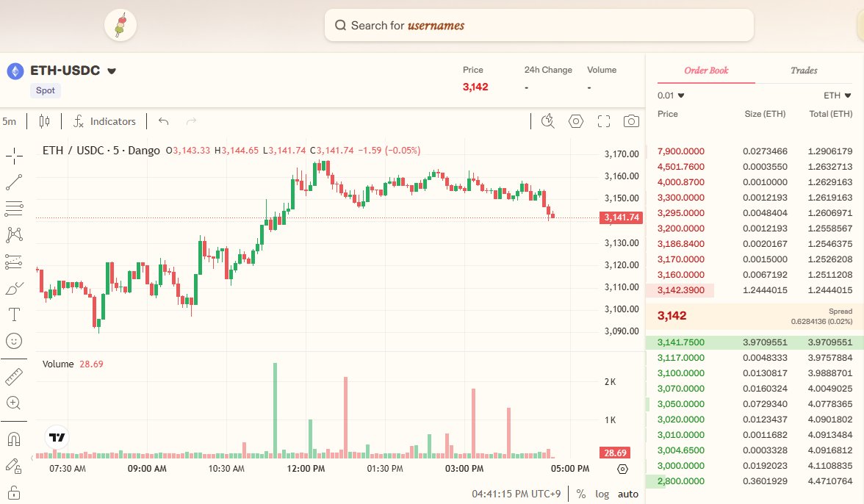The height and width of the screenshot is (504, 864).
Task: Select the text annotation tool
Action: (14, 314)
